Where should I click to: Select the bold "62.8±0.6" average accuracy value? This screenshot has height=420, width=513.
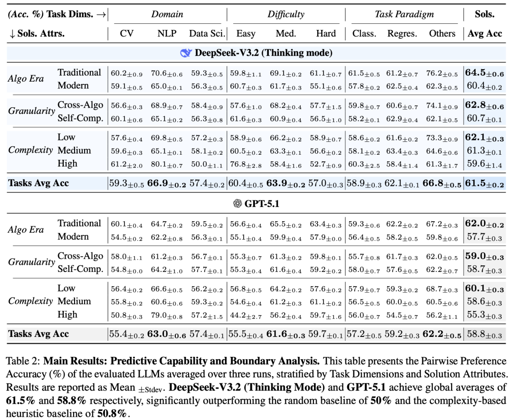click(484, 105)
